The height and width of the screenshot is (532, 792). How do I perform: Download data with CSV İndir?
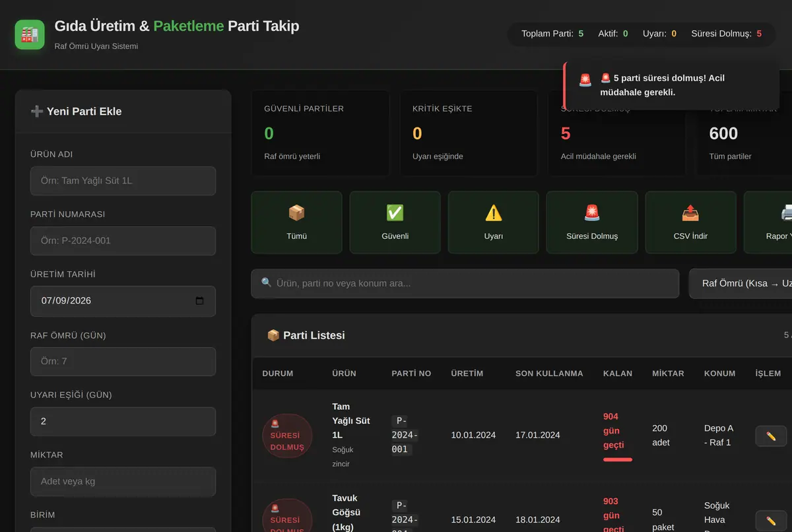[x=690, y=222]
